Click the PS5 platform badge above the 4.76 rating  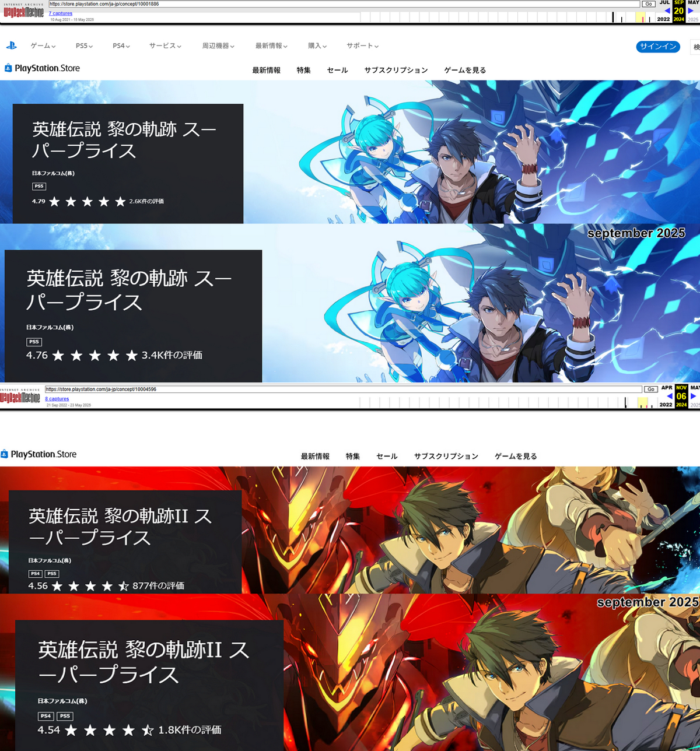tap(34, 342)
